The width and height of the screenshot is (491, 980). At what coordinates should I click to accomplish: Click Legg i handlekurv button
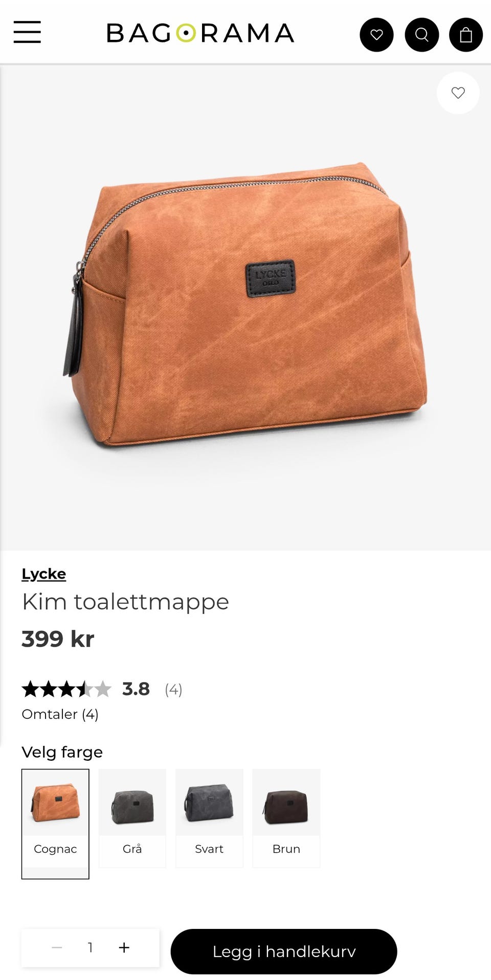(284, 951)
